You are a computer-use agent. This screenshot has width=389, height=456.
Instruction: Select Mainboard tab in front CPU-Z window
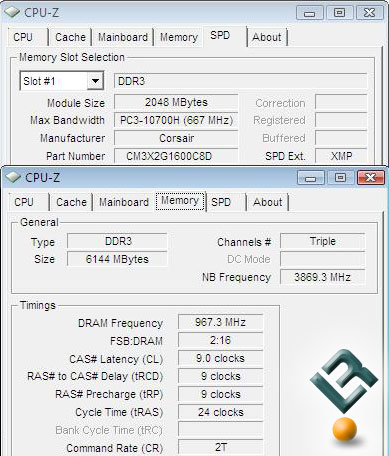(124, 202)
